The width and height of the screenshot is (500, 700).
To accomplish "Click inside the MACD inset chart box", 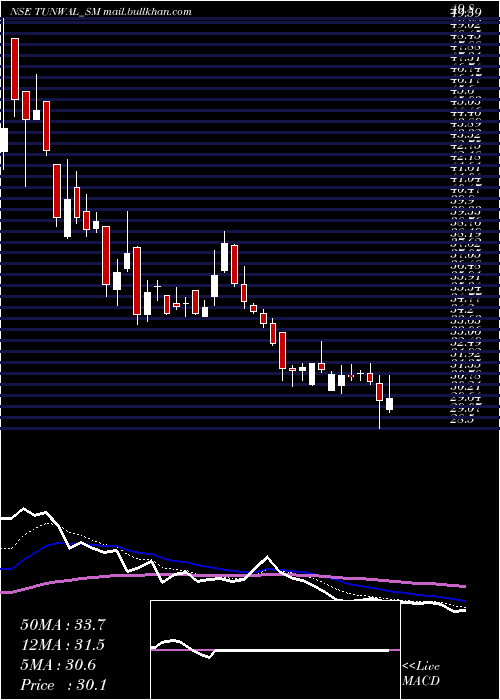I will (x=275, y=650).
